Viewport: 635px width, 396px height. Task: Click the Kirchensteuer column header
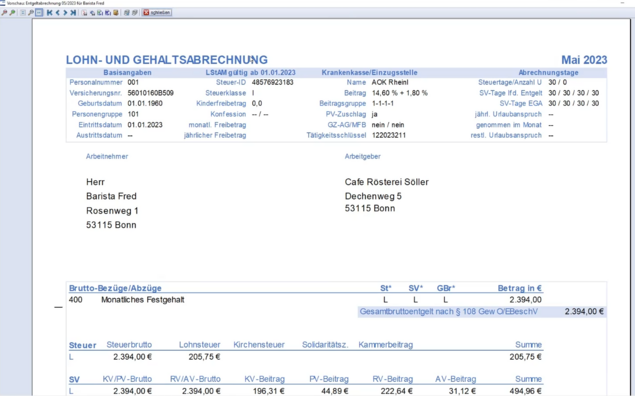click(259, 345)
